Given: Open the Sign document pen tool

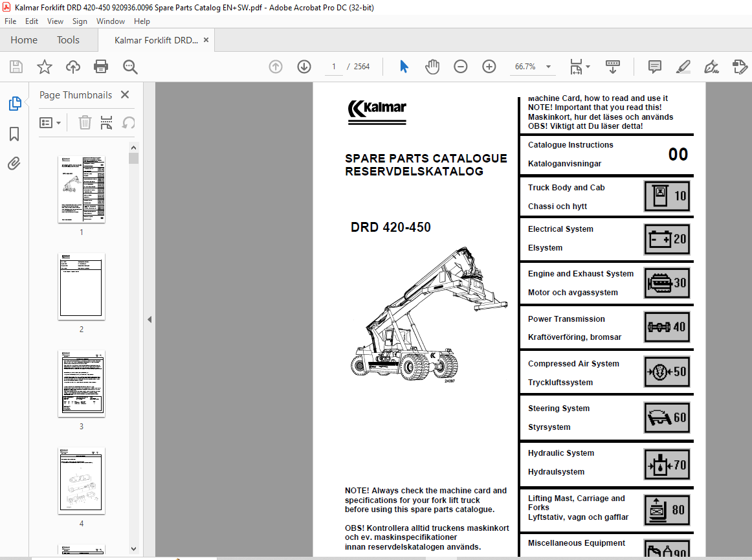Looking at the screenshot, I should (x=711, y=67).
